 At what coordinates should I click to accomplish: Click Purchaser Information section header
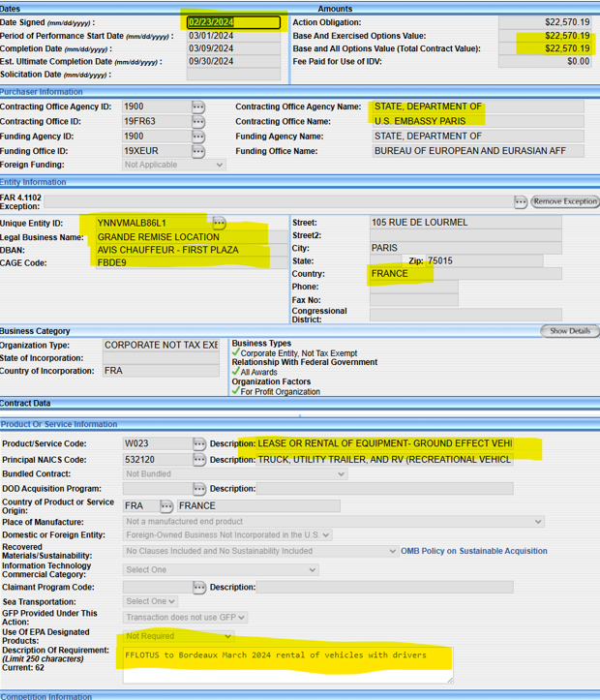(41, 92)
